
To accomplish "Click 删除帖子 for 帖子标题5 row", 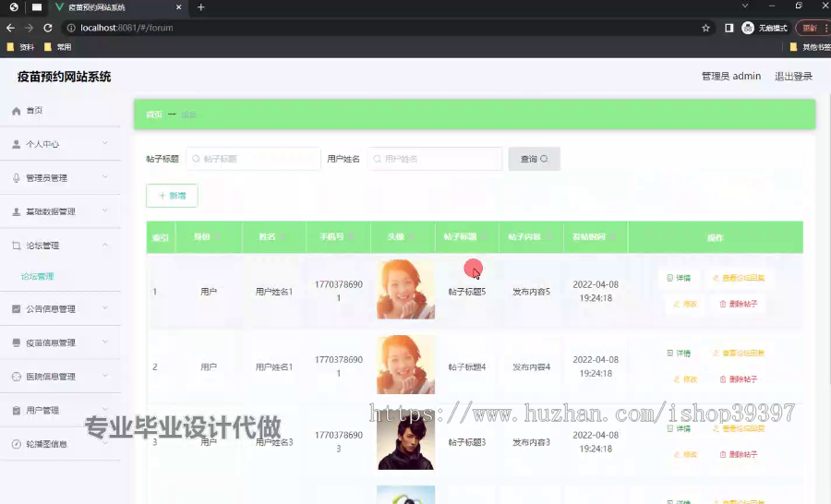I will pos(739,305).
